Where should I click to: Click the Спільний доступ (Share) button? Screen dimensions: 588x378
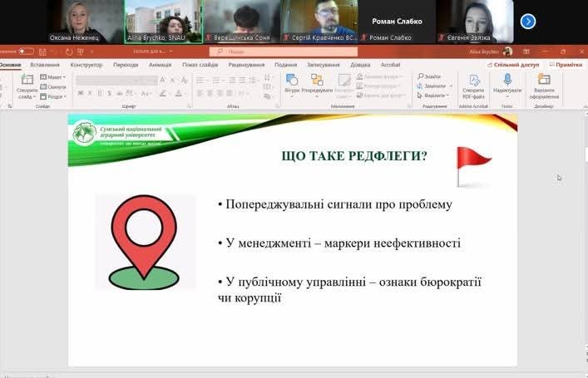(516, 65)
